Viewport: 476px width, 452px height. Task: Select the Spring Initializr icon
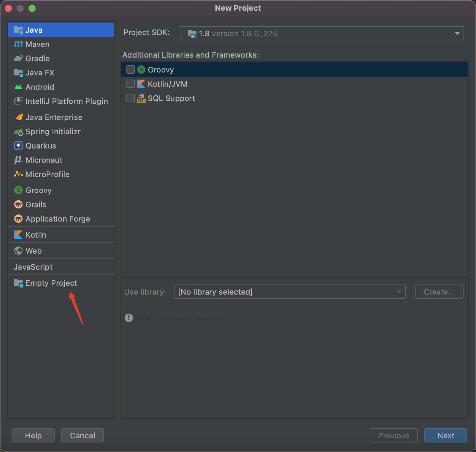tap(18, 132)
